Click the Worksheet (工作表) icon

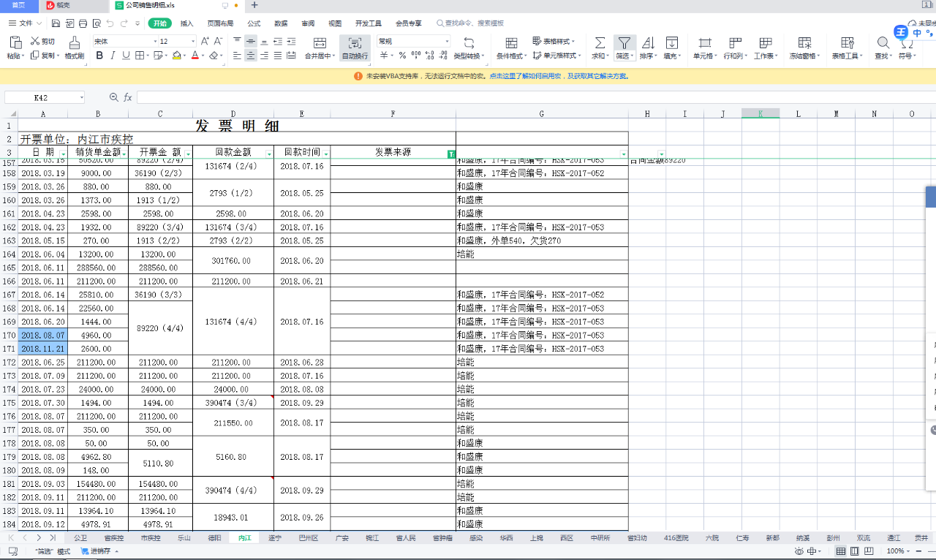(766, 42)
